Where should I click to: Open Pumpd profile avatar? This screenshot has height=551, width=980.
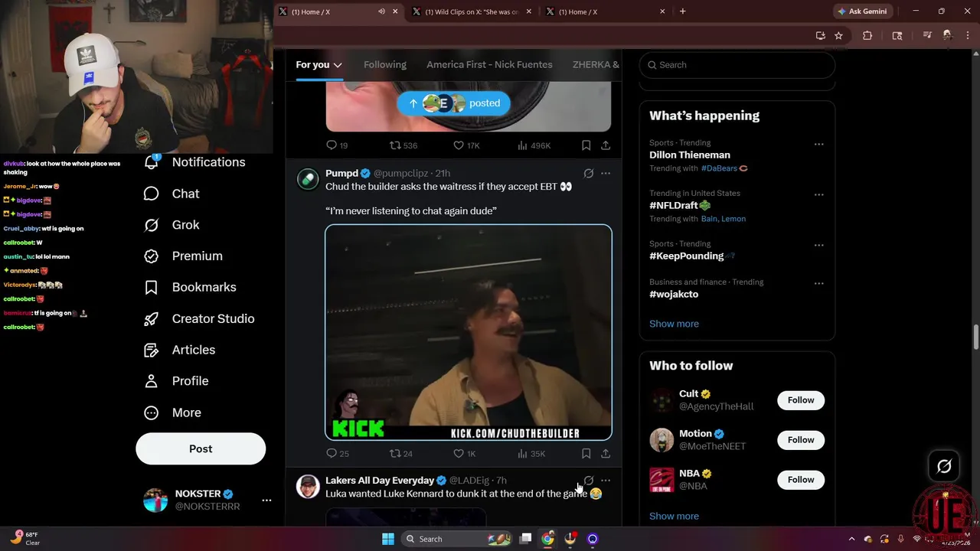[308, 179]
